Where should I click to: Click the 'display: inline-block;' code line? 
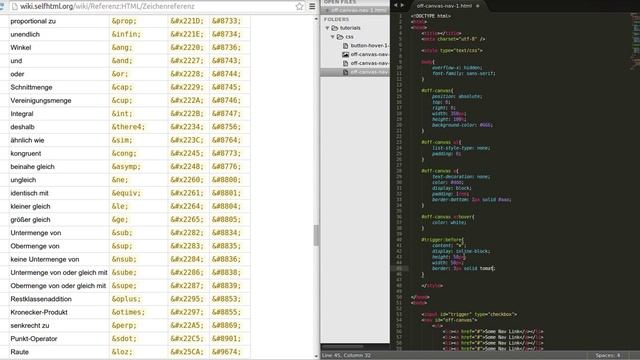tap(461, 251)
